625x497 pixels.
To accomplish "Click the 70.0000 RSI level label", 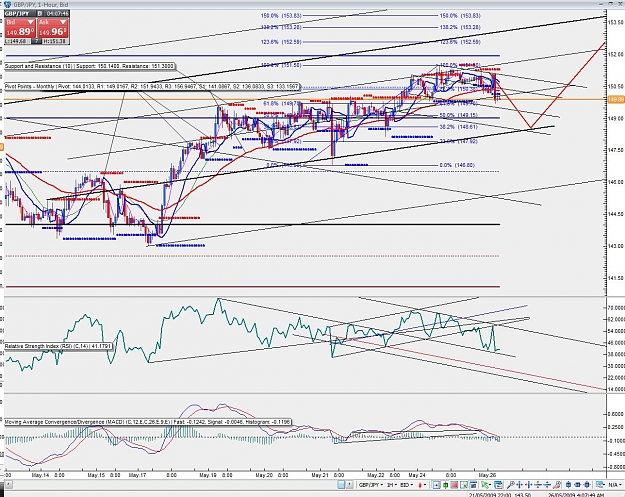I will click(616, 308).
